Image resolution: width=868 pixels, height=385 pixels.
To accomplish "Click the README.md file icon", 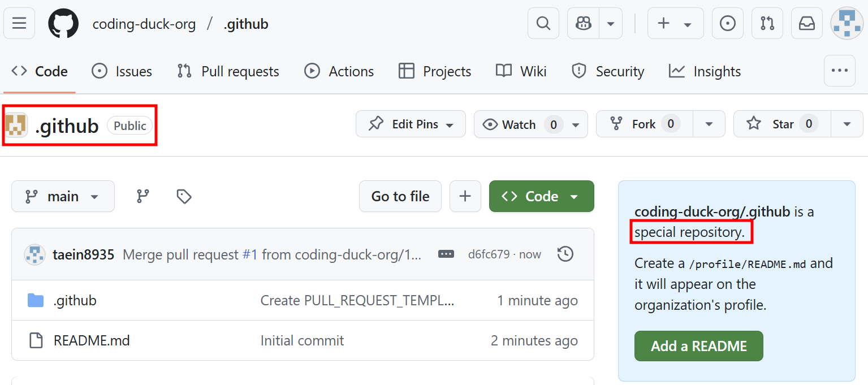I will [x=36, y=340].
